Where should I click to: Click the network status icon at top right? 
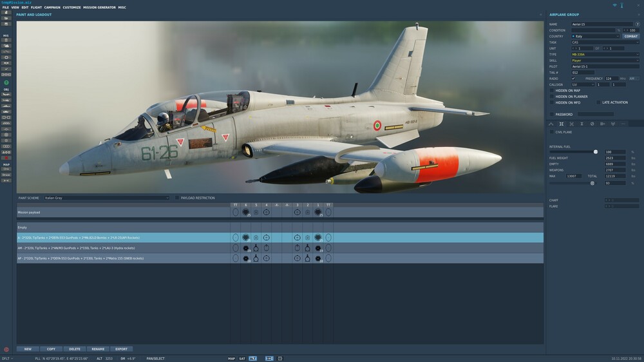coord(615,5)
